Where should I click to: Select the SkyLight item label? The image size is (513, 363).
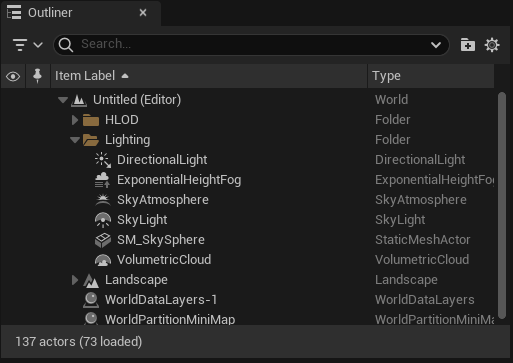coord(142,220)
